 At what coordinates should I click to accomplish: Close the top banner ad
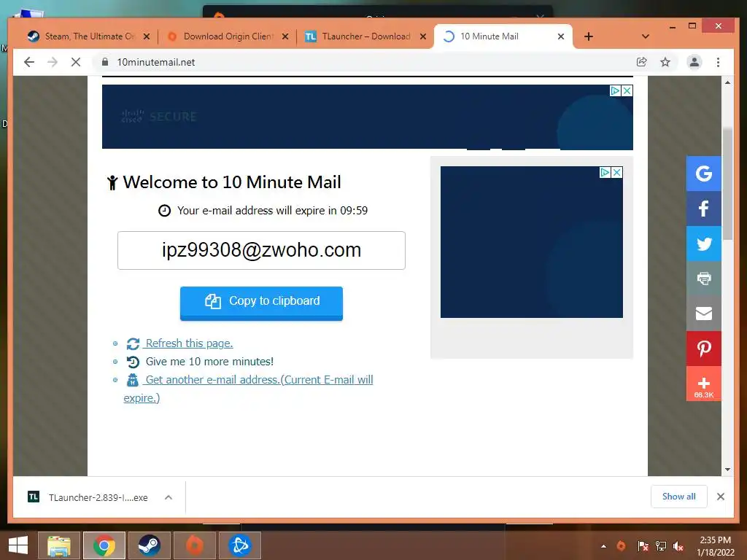tap(627, 90)
